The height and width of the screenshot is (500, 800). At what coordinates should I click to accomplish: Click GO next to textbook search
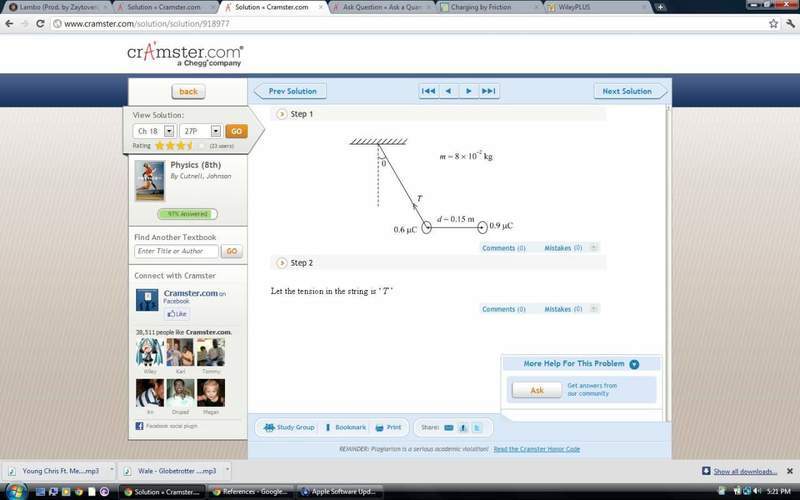click(232, 251)
